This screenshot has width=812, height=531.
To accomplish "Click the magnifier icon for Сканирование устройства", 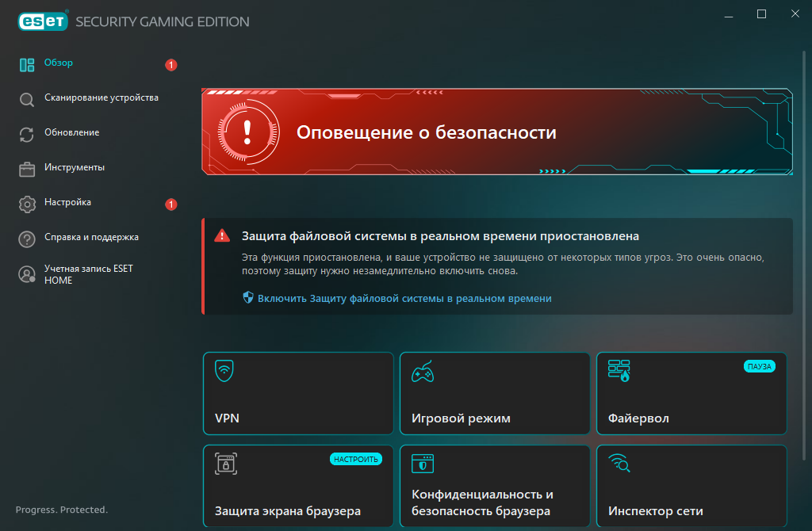I will (x=27, y=99).
